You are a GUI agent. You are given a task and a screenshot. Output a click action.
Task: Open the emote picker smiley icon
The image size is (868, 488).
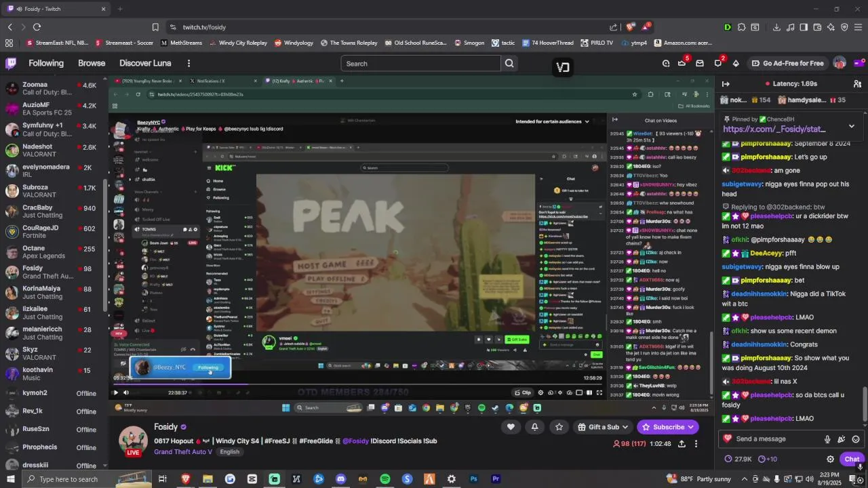(x=856, y=439)
